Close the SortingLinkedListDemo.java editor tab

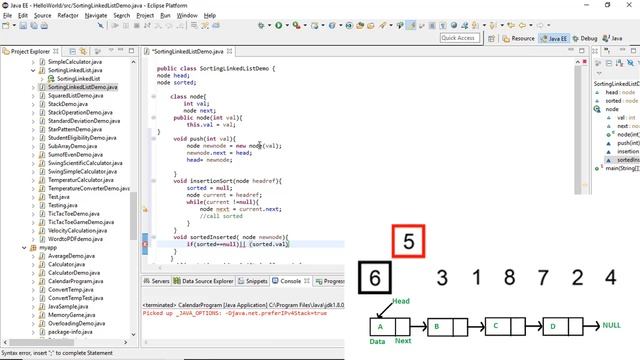coord(230,51)
